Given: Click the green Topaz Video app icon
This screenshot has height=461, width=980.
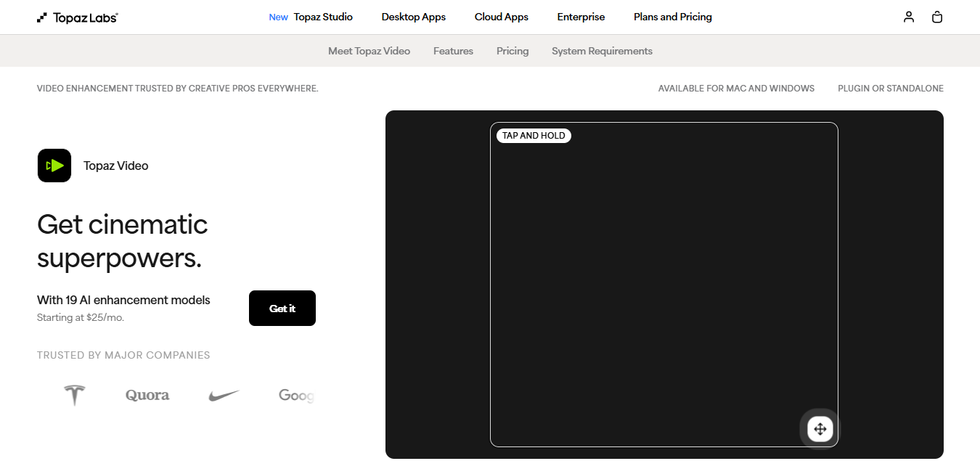Looking at the screenshot, I should click(x=54, y=166).
